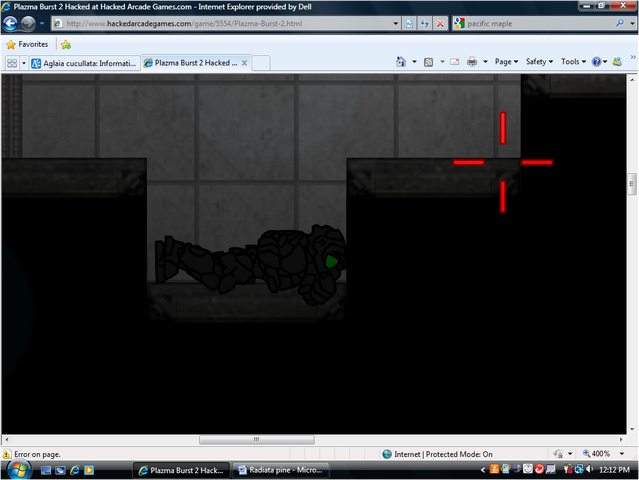Viewport: 639px width, 480px height.
Task: Switch to the Radiata pine Word taskbar button
Action: click(x=280, y=470)
